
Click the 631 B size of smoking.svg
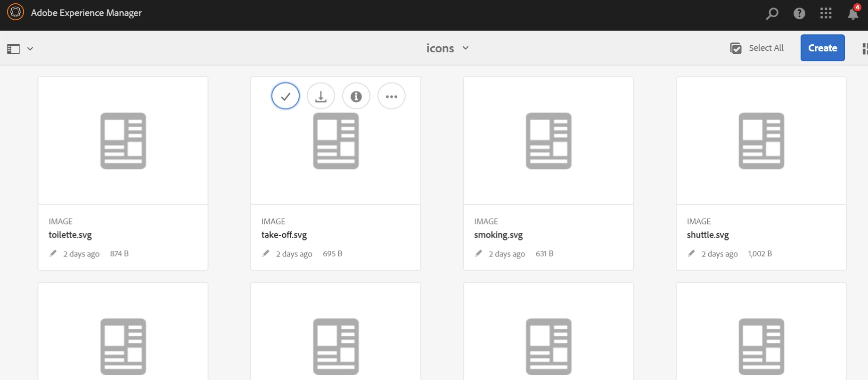(545, 254)
